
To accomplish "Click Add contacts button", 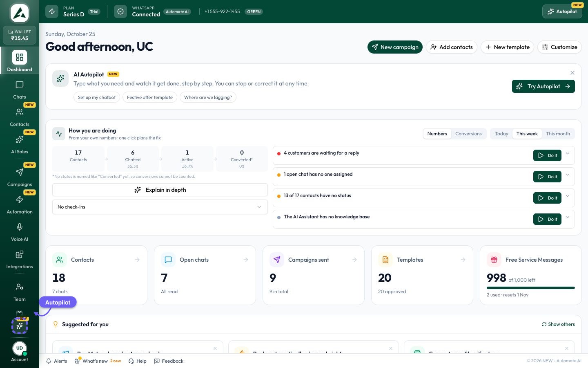I will (x=451, y=47).
